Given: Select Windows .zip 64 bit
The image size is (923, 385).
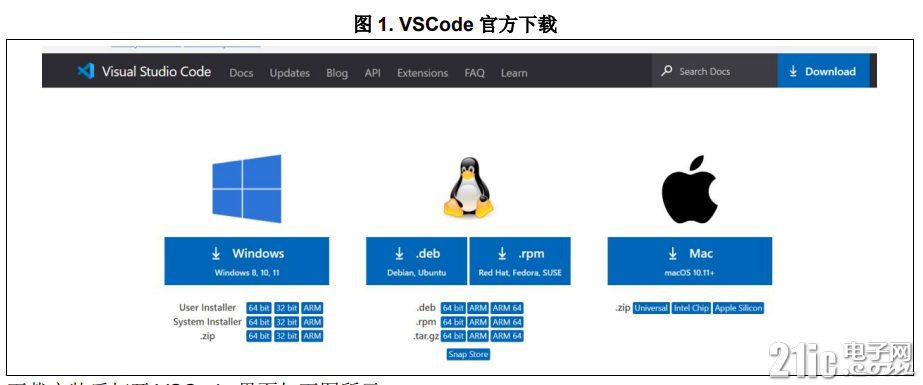Looking at the screenshot, I should [x=259, y=336].
